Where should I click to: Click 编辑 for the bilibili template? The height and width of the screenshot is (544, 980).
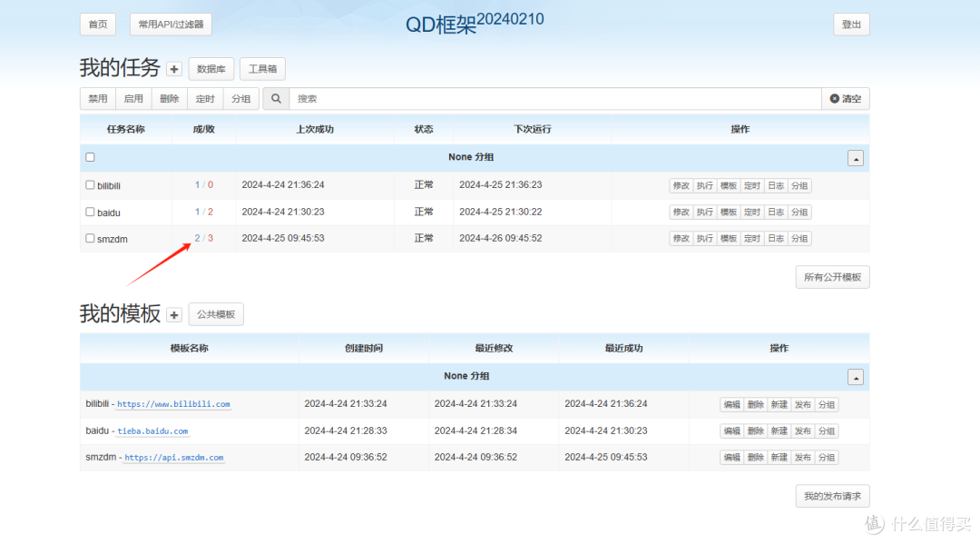tap(731, 404)
